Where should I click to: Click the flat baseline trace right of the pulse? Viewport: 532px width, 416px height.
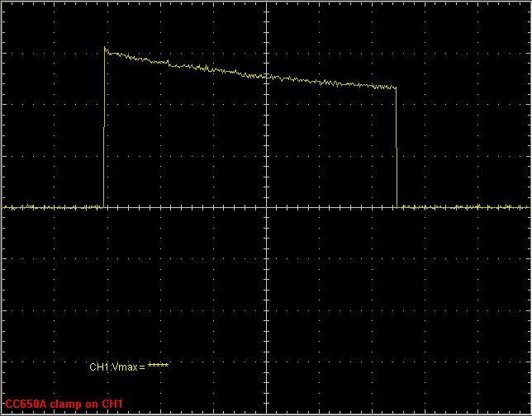coord(463,207)
